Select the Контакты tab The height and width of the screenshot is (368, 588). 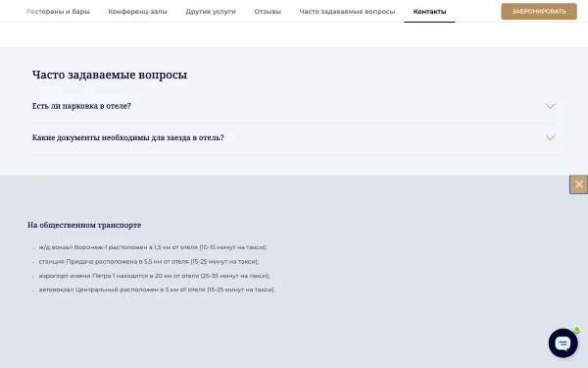[x=429, y=12]
